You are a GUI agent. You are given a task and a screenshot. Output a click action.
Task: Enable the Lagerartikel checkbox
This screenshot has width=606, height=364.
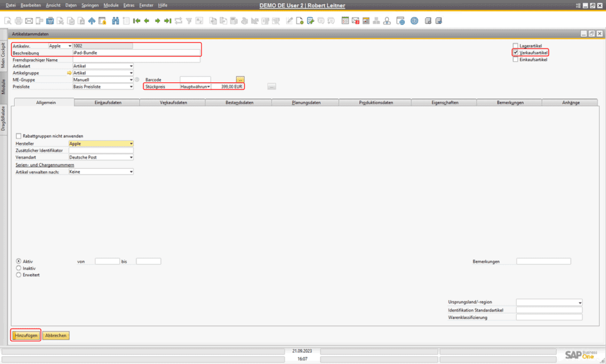click(515, 46)
